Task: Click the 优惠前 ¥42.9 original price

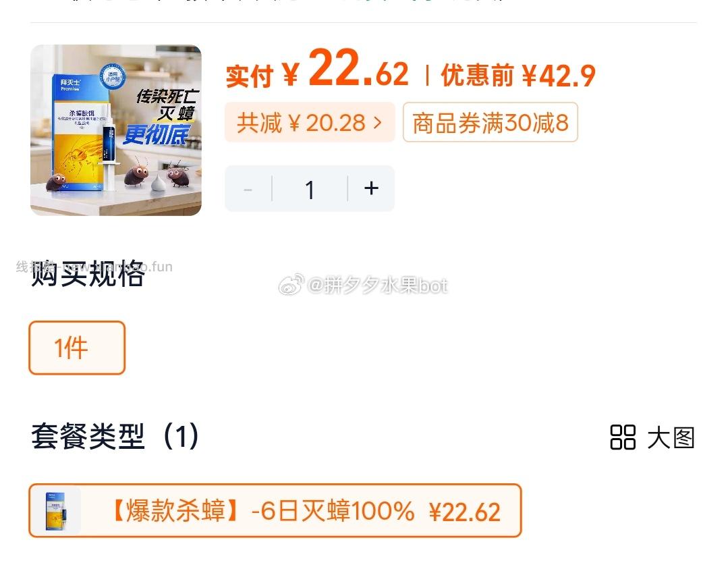Action: 518,75
